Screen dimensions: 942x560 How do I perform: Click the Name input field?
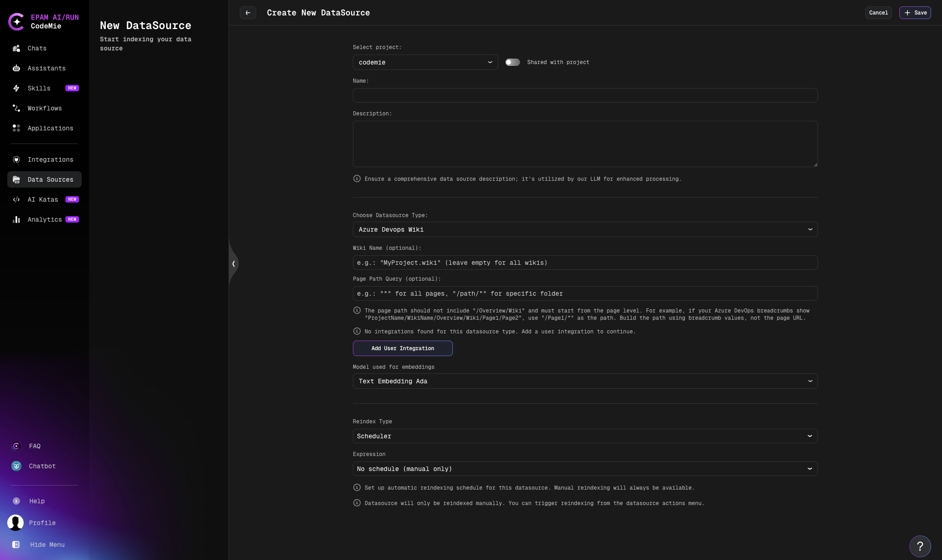585,95
